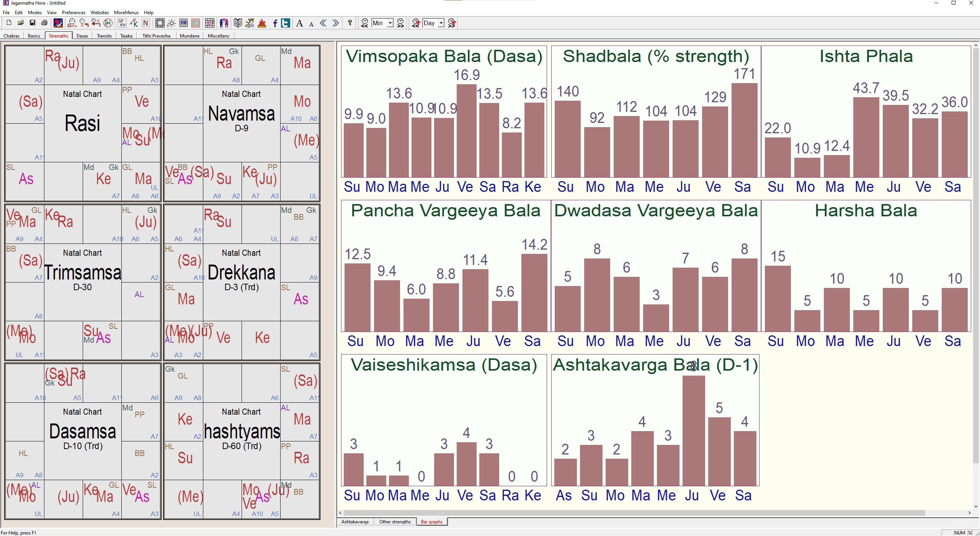
Task: Switch to Other strengths bottom tab
Action: pos(395,522)
